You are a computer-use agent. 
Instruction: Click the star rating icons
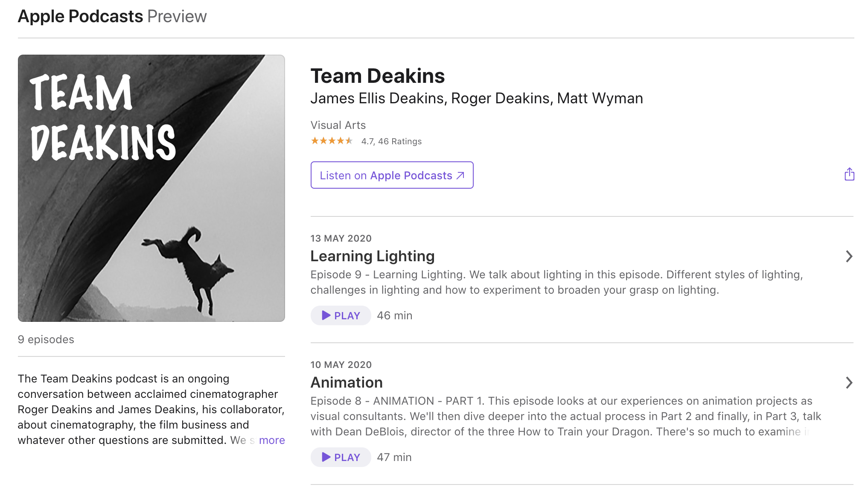(x=332, y=141)
